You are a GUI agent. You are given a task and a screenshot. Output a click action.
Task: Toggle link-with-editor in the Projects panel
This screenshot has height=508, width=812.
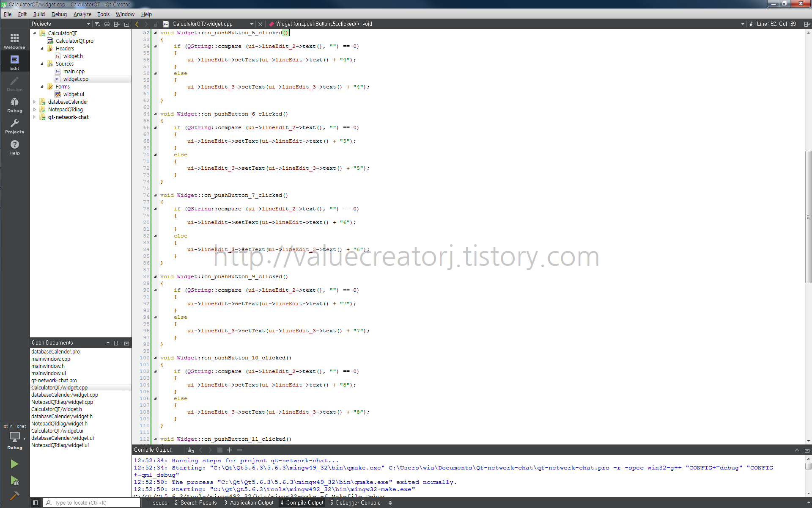pyautogui.click(x=107, y=24)
